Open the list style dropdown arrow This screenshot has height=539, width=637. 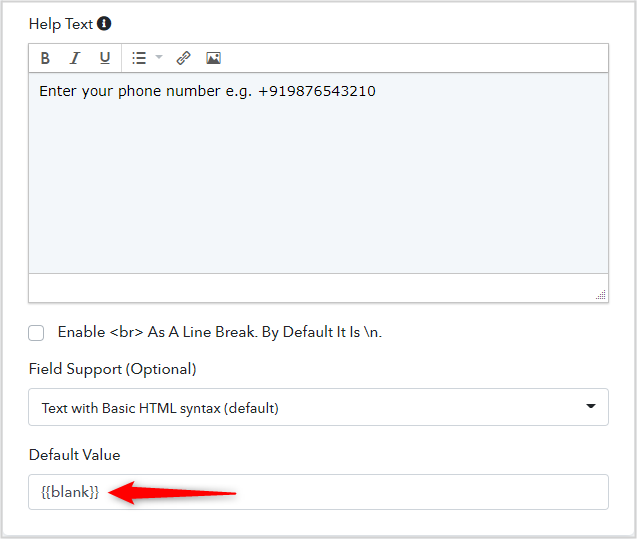159,57
